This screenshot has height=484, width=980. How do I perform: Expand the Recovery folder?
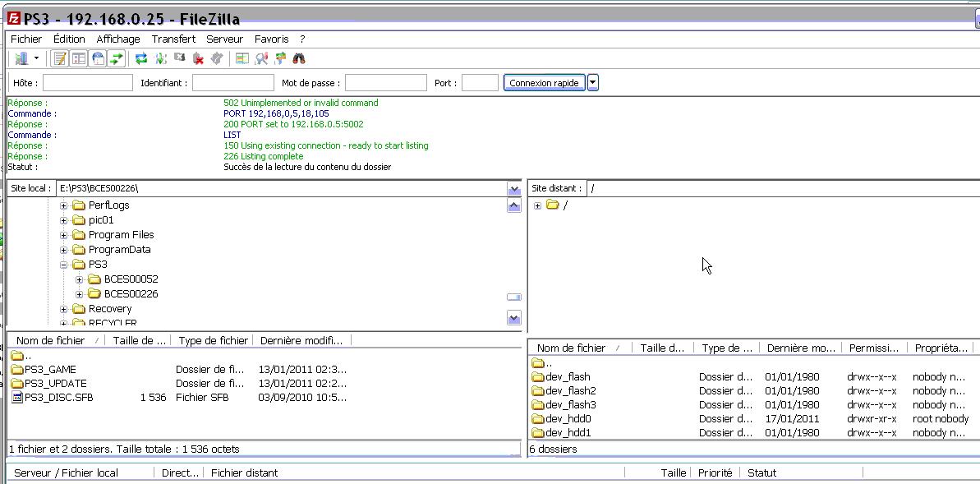coord(64,309)
